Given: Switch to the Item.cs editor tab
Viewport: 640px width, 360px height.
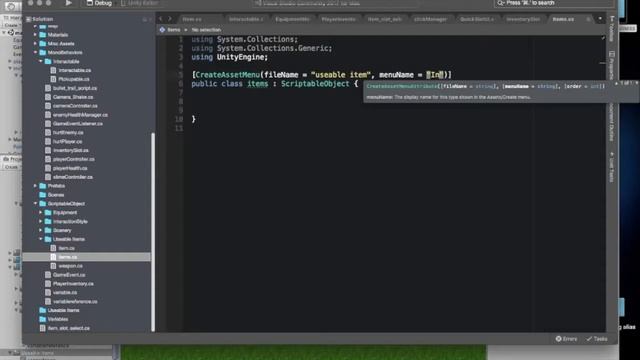Looking at the screenshot, I should click(x=192, y=19).
